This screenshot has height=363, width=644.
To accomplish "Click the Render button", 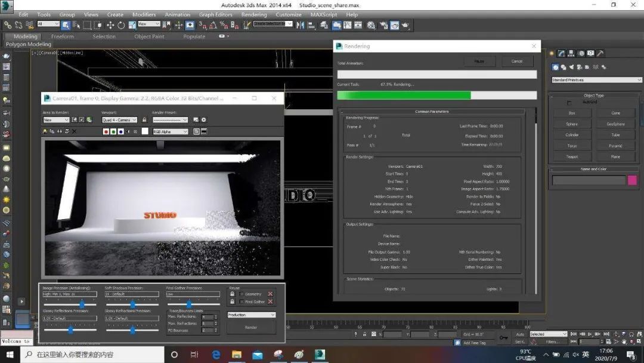I will pos(251,328).
